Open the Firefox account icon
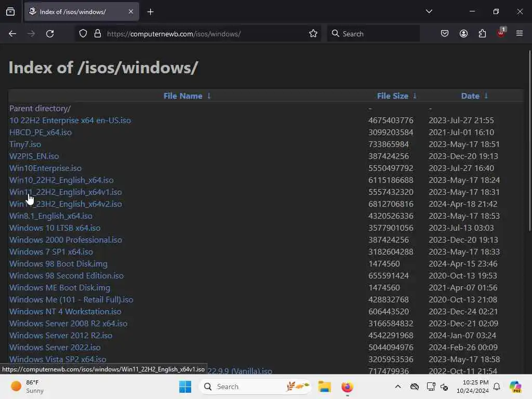The width and height of the screenshot is (532, 399). pos(463,34)
